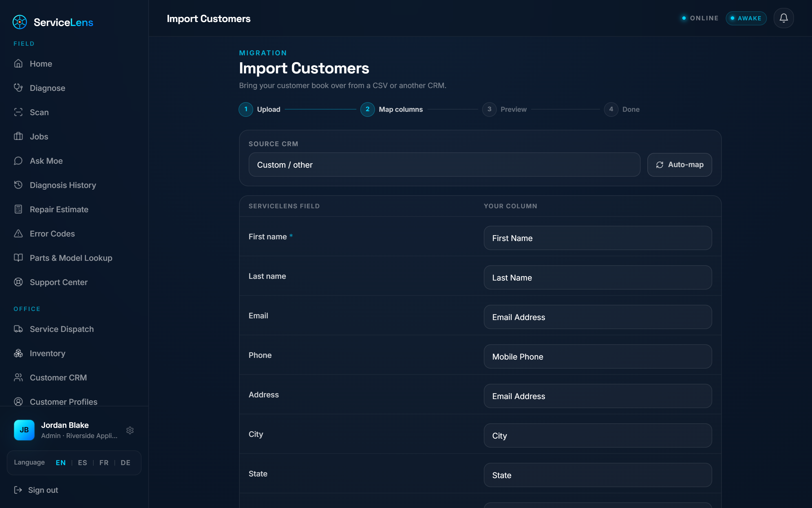Open Repair Estimate
Screen dimensions: 812x508
(74, 209)
